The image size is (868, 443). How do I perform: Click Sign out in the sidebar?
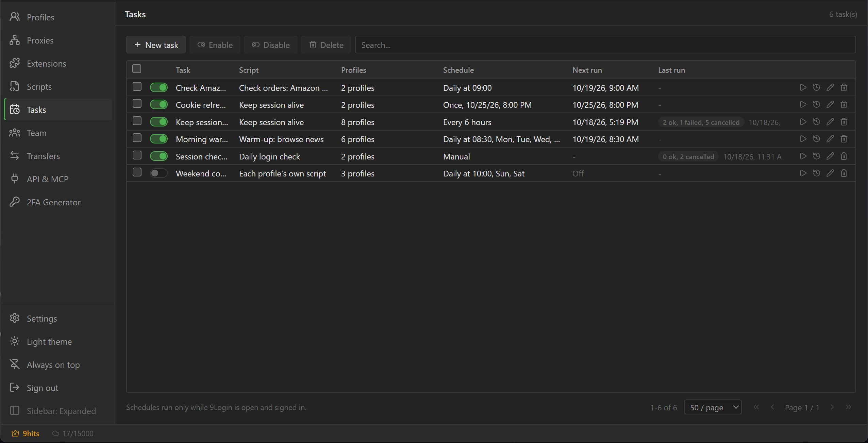(58, 388)
